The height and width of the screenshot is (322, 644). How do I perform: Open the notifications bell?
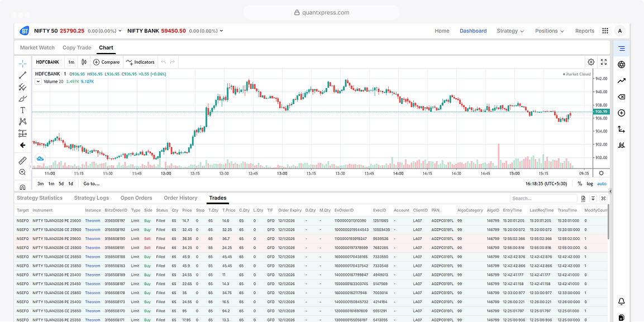622,301
